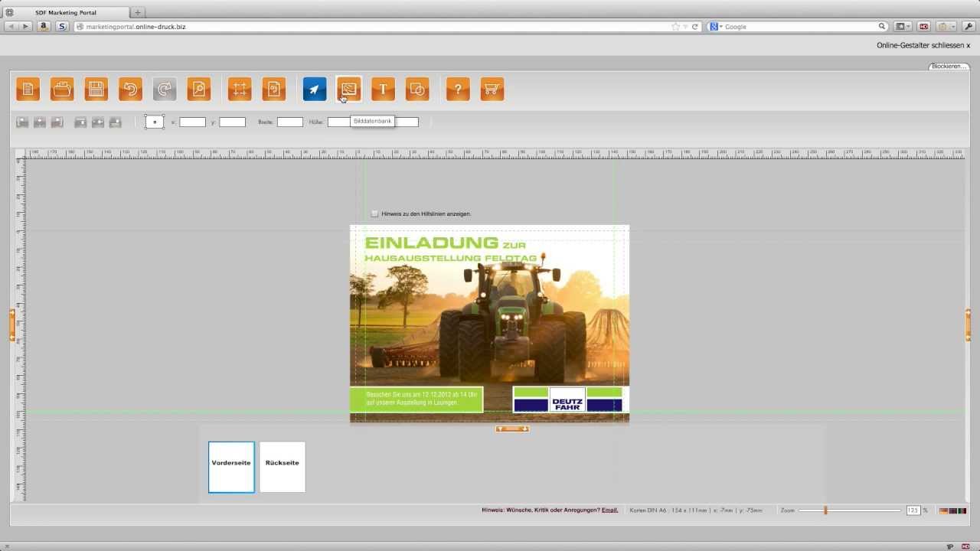
Task: Click the S bookmark icon in browser toolbar
Action: [62, 26]
